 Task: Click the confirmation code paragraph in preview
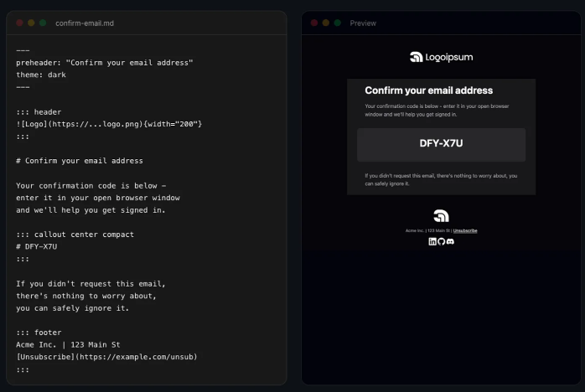point(437,110)
